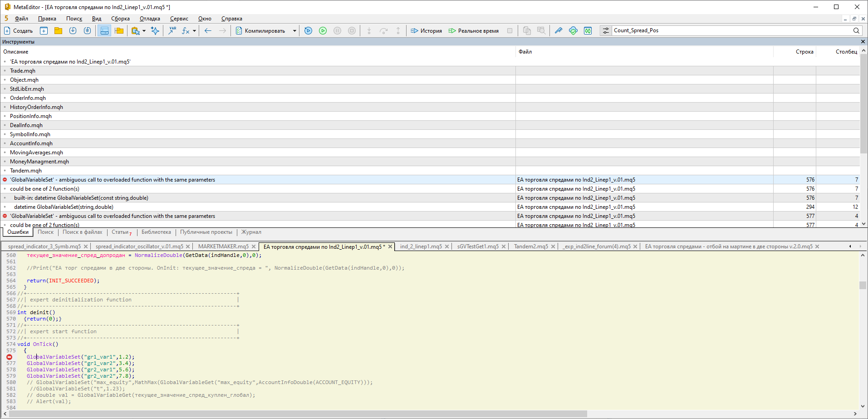
Task: Click green start debugging on history button
Action: point(323,31)
